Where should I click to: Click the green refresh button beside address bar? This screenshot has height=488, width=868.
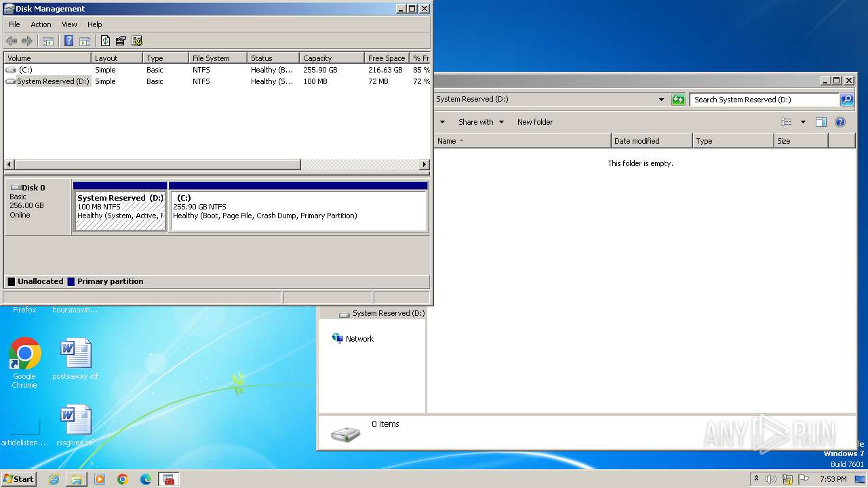coord(678,100)
